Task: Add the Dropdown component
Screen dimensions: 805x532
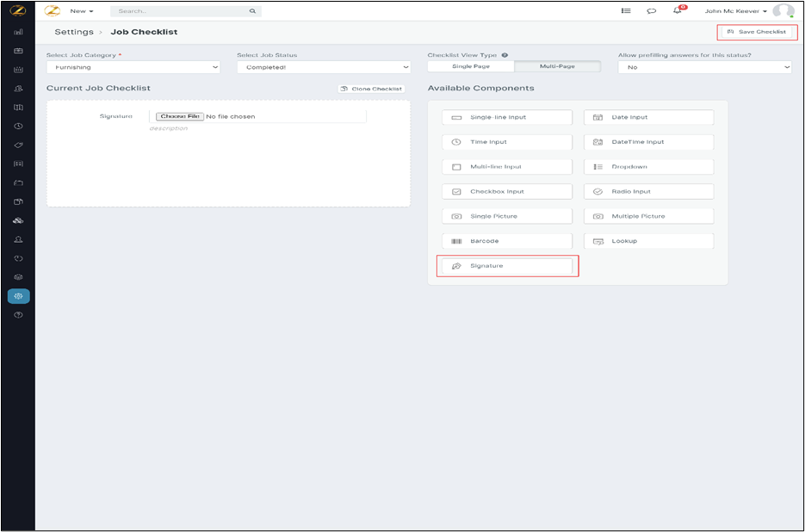Action: [649, 167]
